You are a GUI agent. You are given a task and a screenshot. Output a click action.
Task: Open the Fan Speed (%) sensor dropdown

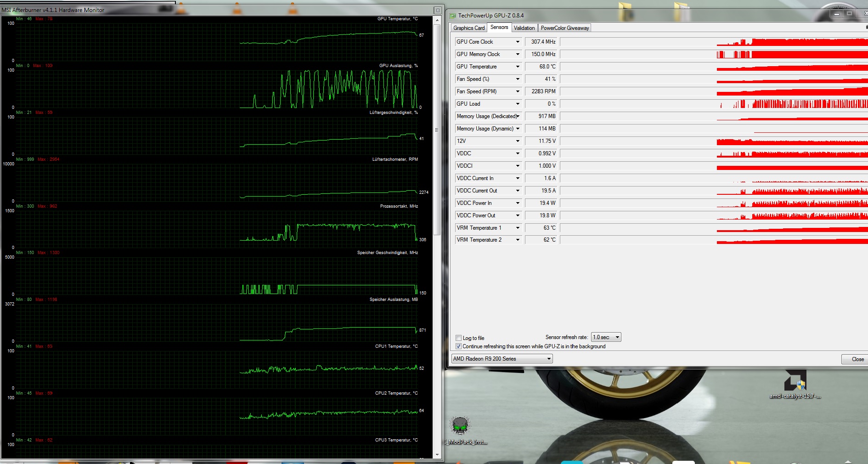click(x=518, y=79)
